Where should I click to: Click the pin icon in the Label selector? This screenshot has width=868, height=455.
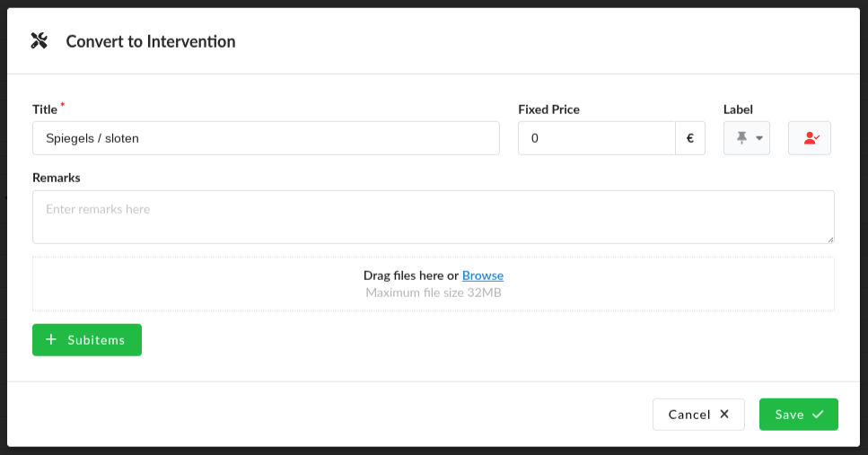[741, 138]
